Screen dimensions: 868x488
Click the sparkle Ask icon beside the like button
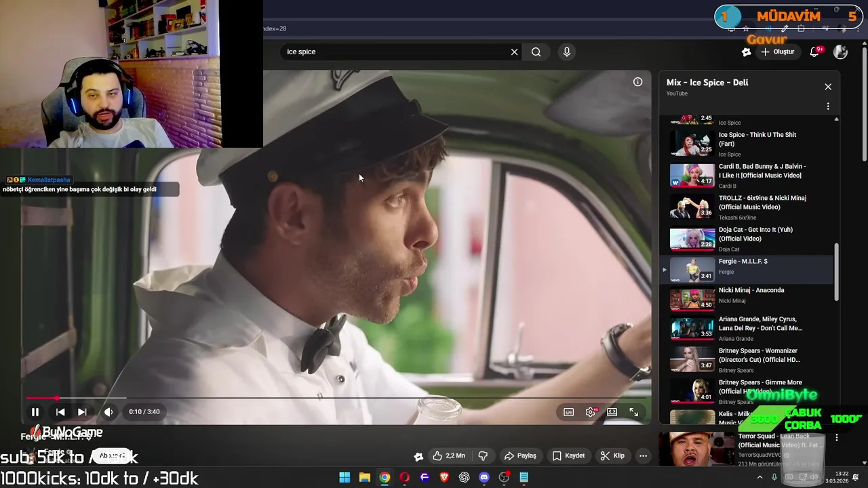coord(418,456)
